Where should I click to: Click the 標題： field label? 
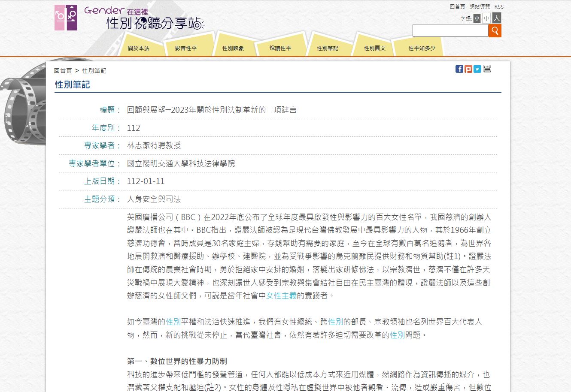click(110, 110)
